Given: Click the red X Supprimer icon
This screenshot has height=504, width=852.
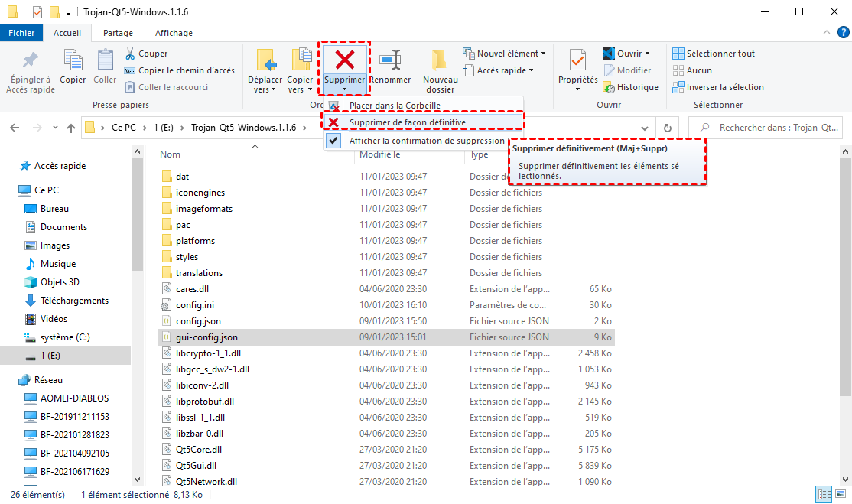Looking at the screenshot, I should click(x=344, y=60).
